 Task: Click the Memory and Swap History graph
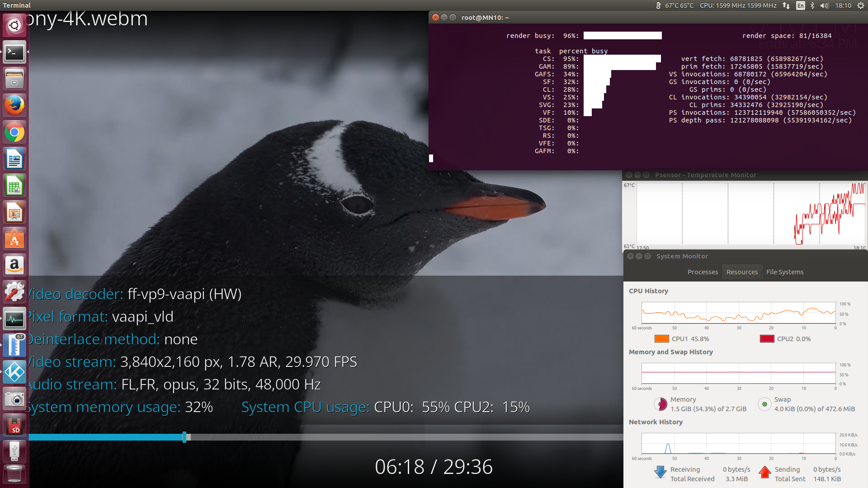739,374
